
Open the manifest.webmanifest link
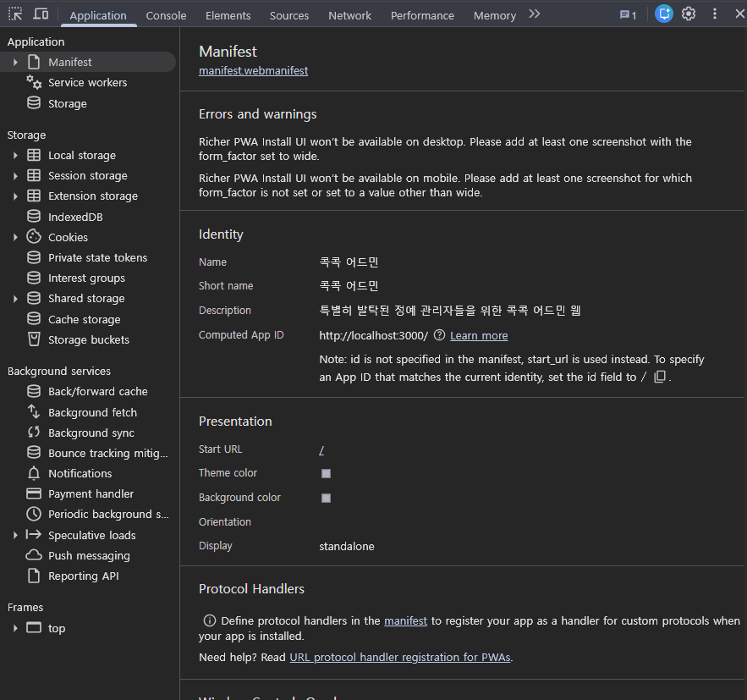253,70
